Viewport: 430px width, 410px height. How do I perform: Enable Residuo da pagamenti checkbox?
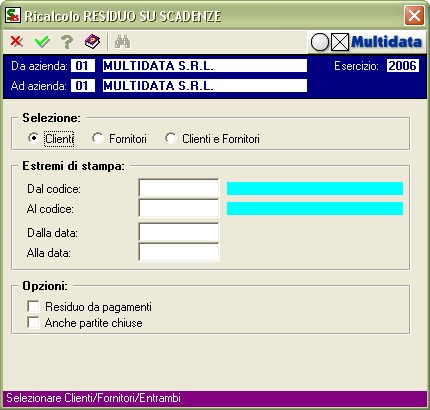pyautogui.click(x=33, y=306)
